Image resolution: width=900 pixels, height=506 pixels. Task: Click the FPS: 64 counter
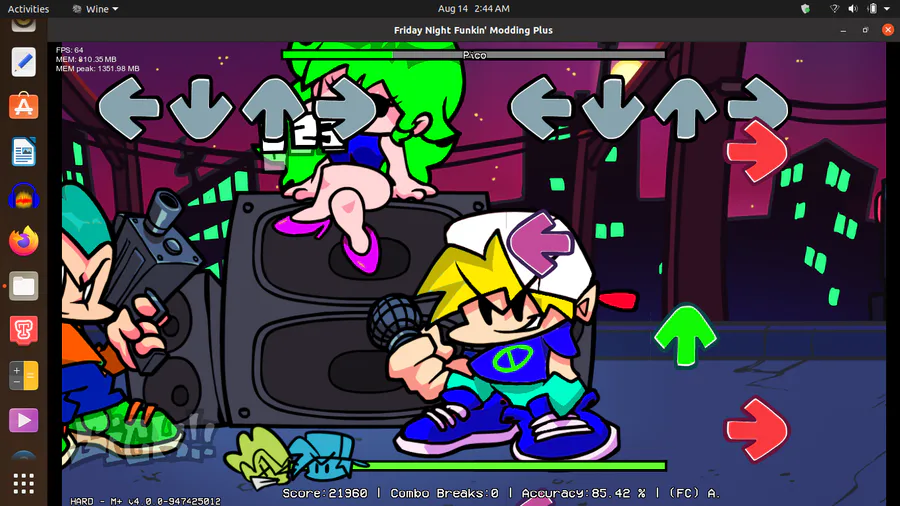click(x=69, y=50)
